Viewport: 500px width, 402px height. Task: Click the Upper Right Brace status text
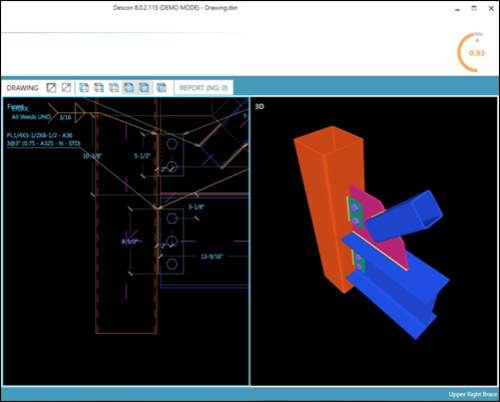(x=473, y=394)
